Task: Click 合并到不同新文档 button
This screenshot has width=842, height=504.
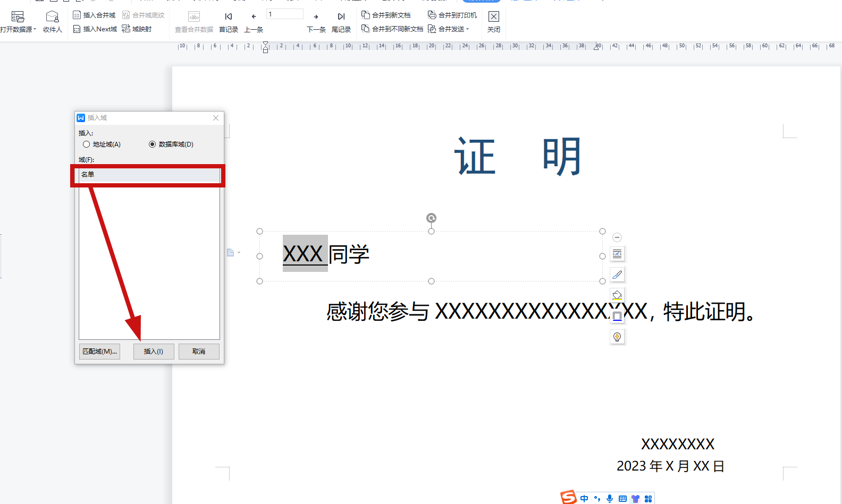Action: click(x=392, y=29)
